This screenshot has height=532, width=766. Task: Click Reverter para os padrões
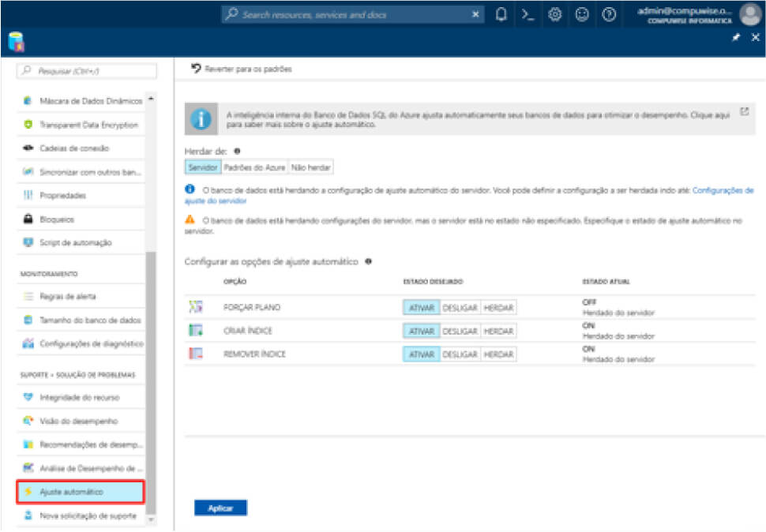[x=242, y=69]
